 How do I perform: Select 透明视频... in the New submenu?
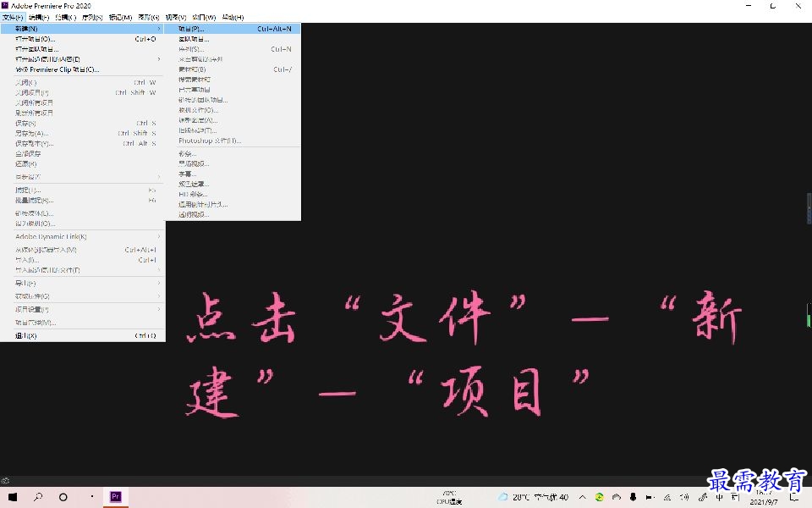(233, 214)
